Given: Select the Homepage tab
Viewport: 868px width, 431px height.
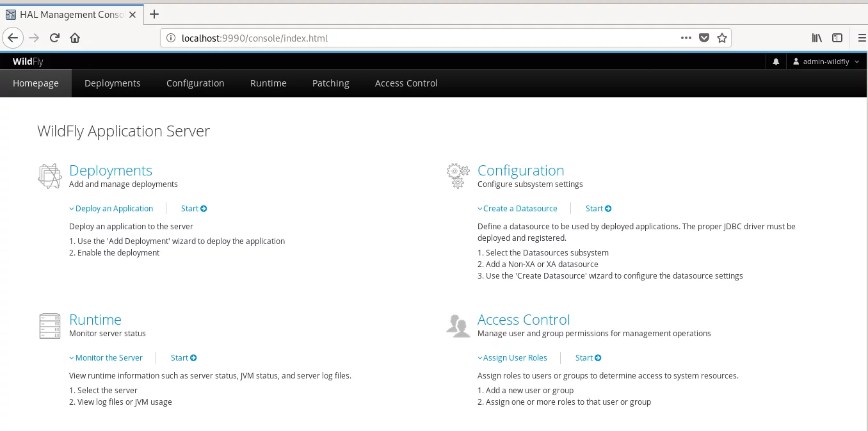Looking at the screenshot, I should 36,83.
